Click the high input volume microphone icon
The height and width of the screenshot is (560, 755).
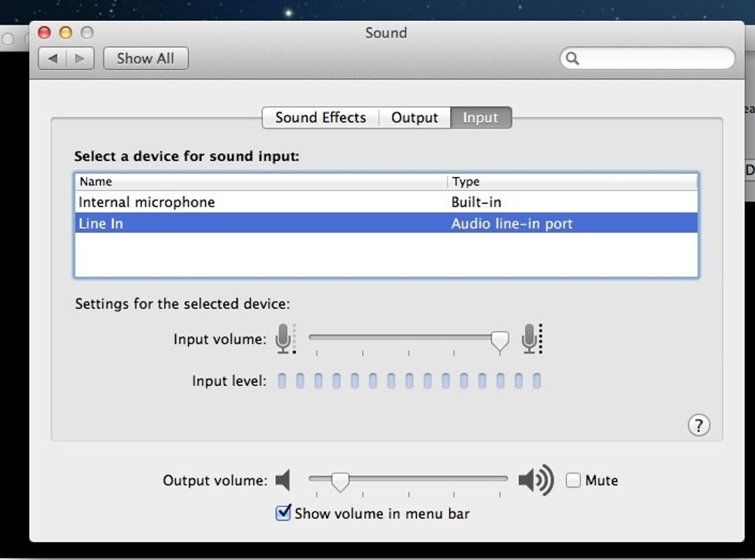(x=531, y=339)
